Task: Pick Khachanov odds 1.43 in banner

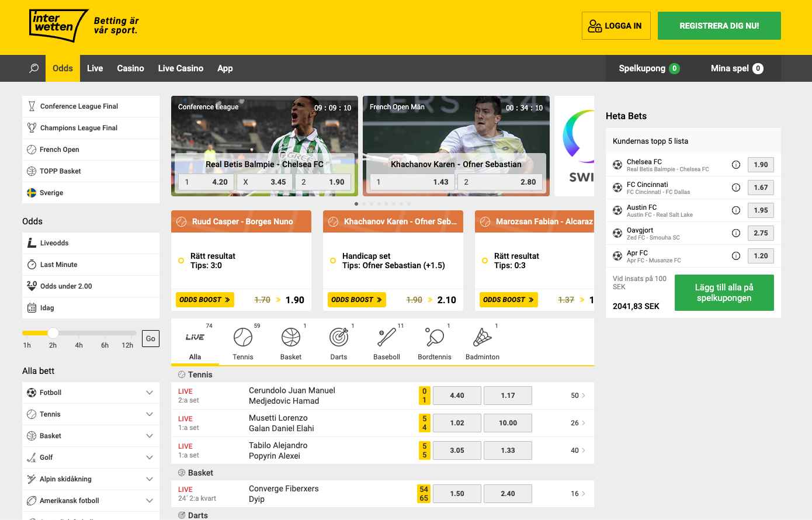Action: click(412, 182)
